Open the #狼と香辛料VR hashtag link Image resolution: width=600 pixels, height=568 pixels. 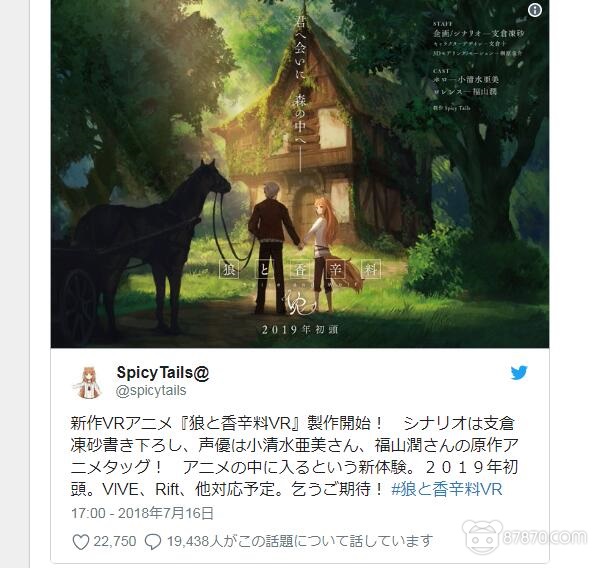[447, 489]
